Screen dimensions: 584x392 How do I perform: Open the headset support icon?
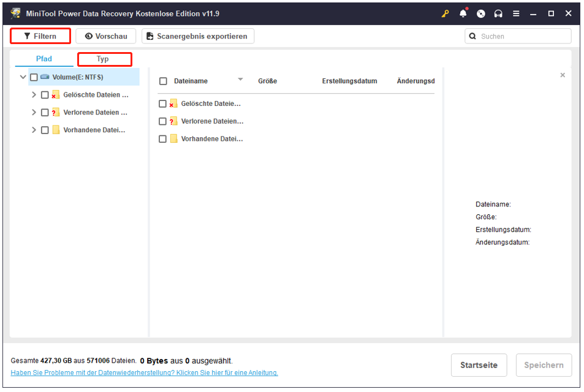click(x=498, y=13)
